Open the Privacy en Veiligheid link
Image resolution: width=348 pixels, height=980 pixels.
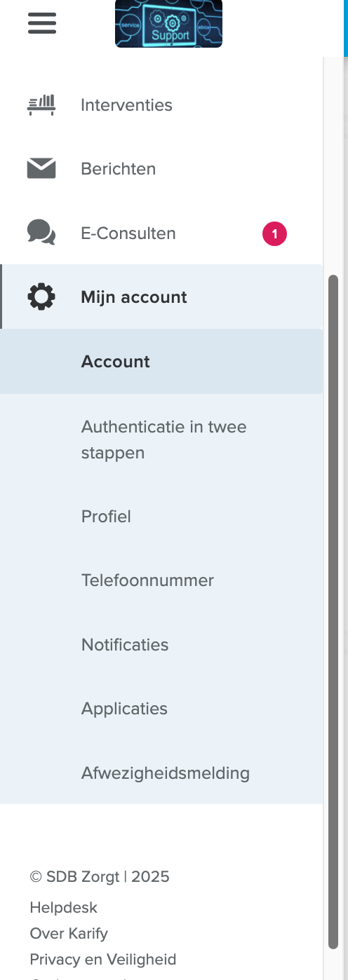point(103,960)
